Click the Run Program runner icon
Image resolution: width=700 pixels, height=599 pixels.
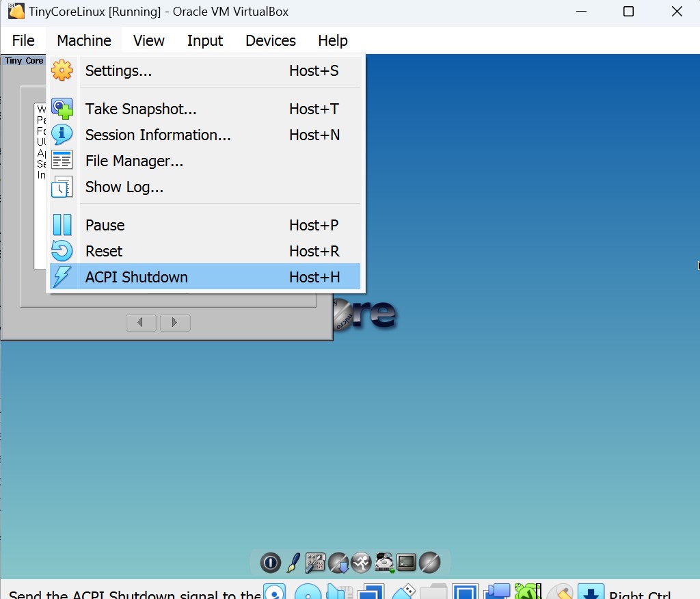pos(361,563)
